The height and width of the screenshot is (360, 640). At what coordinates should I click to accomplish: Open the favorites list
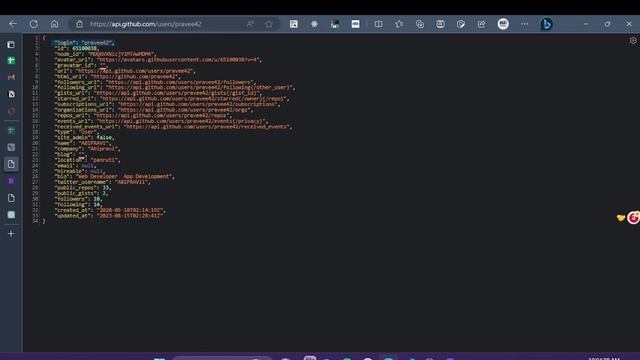[x=399, y=24]
